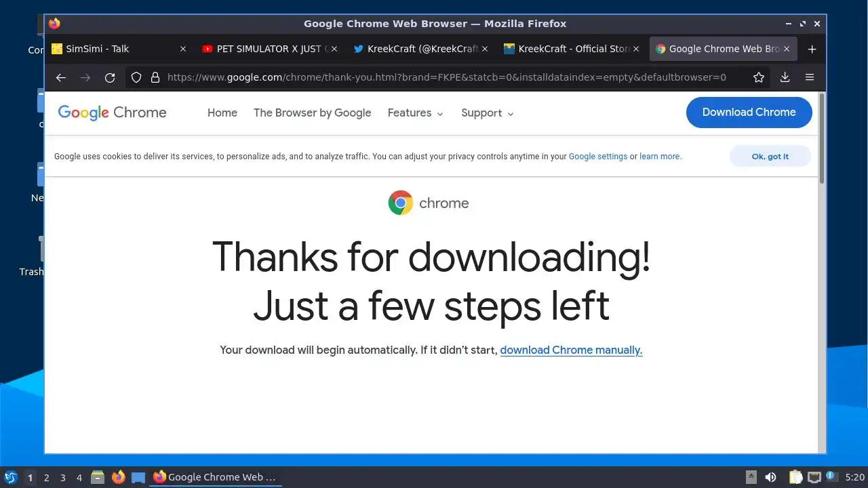Open the Google settings link

(x=598, y=157)
